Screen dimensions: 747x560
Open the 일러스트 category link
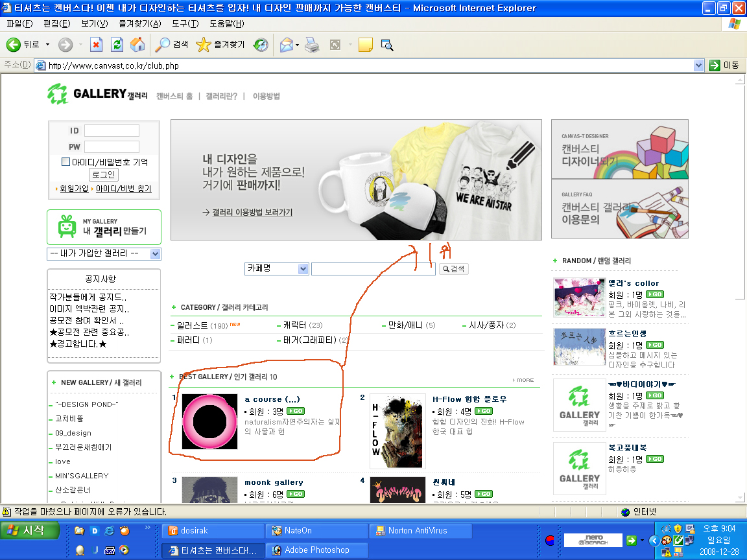[x=193, y=325]
